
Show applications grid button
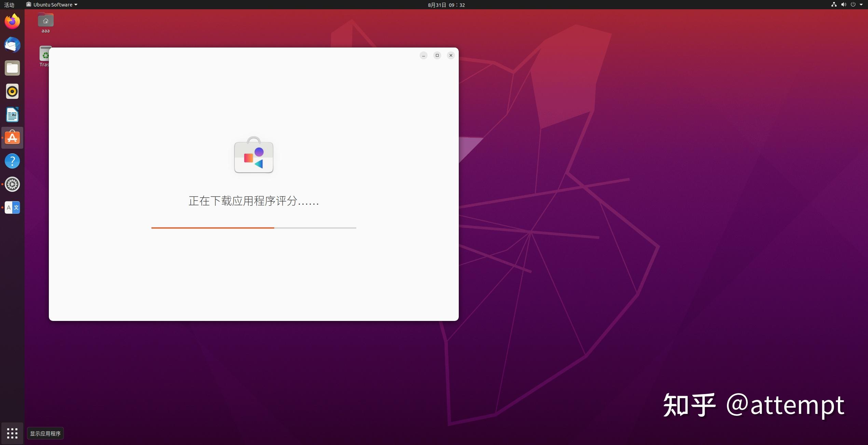tap(12, 433)
